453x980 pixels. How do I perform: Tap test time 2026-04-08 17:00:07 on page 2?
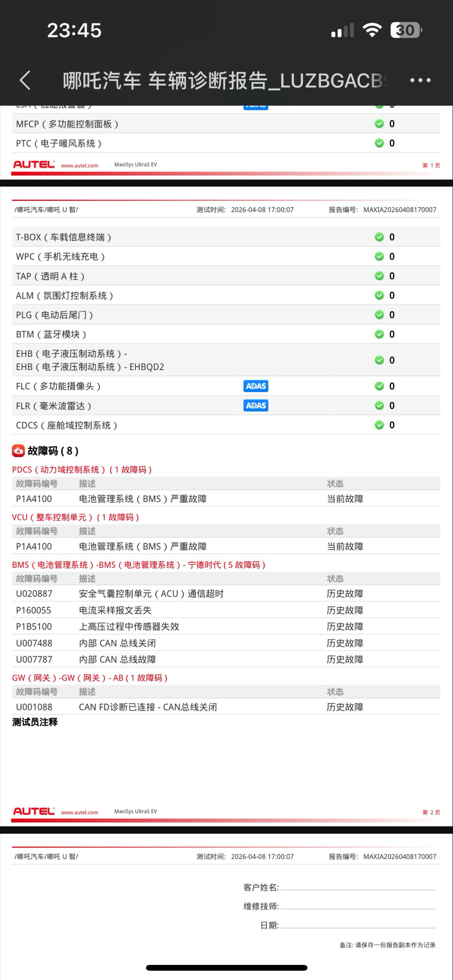[262, 210]
